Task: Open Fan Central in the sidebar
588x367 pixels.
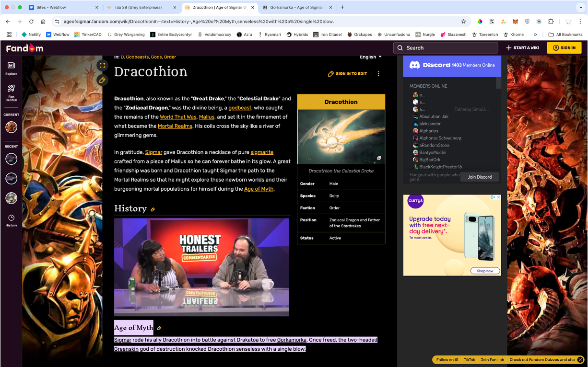Action: pos(12,93)
